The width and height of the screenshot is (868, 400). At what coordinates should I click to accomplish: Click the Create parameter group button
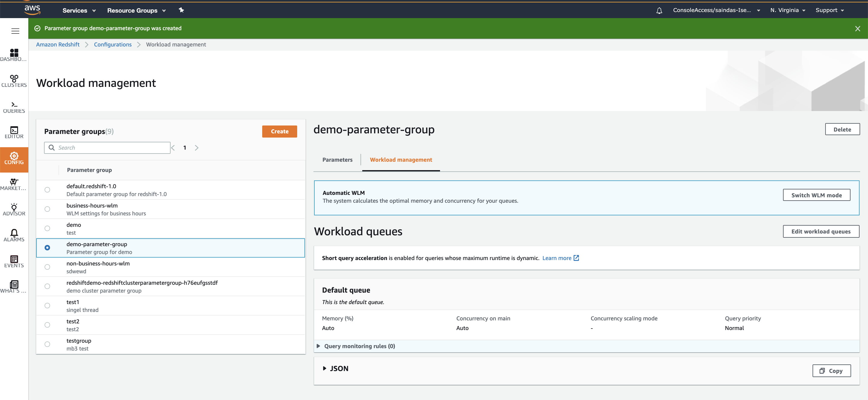[x=280, y=132]
